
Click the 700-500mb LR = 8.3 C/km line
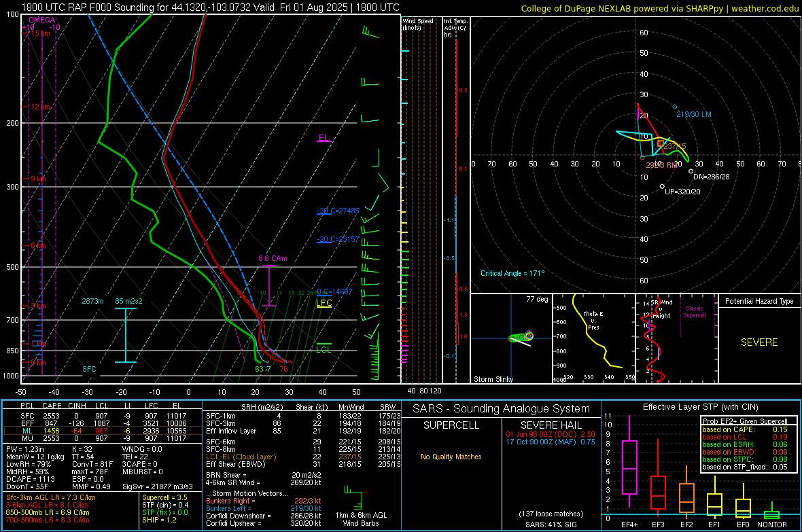(x=48, y=520)
